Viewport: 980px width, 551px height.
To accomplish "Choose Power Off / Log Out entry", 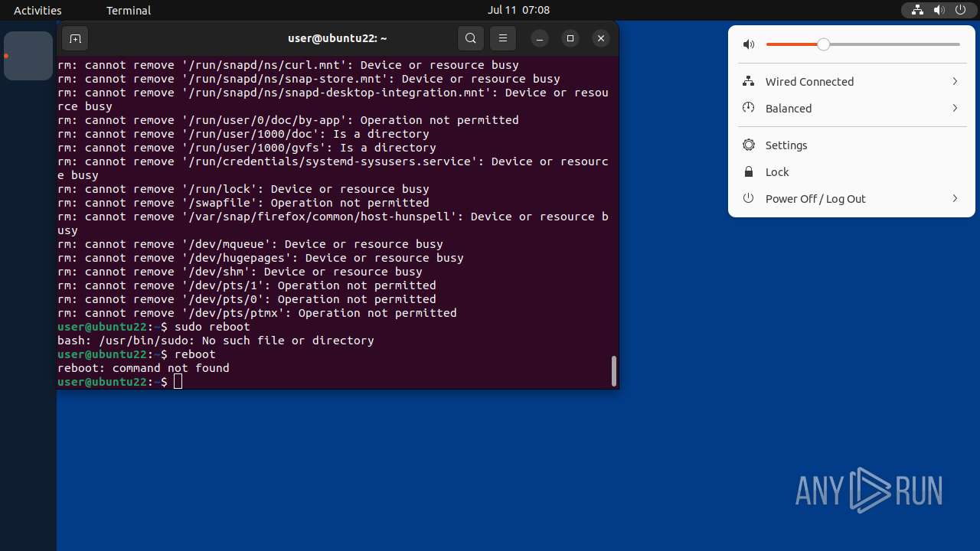I will tap(851, 198).
